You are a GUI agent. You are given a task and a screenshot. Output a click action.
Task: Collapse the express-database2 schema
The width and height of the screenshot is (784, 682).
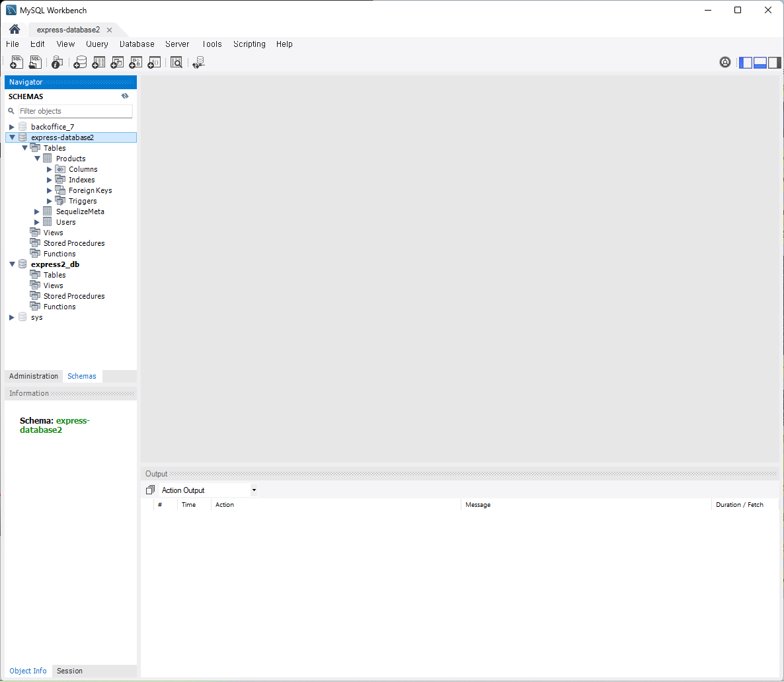(x=12, y=137)
